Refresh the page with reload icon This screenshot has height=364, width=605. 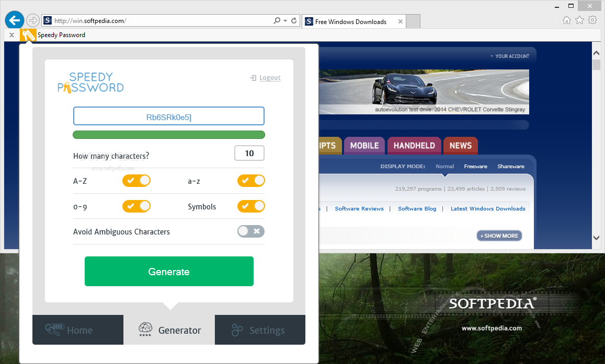click(x=294, y=20)
